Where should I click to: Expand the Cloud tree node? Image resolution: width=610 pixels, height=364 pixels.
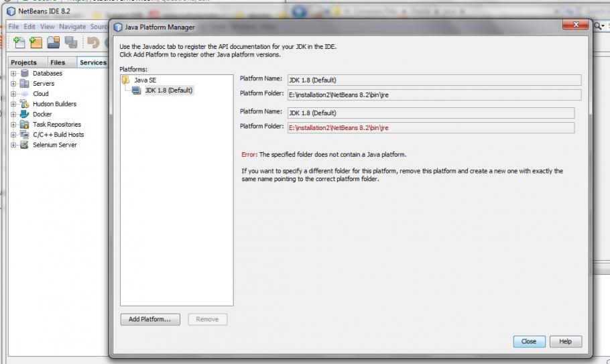13,94
